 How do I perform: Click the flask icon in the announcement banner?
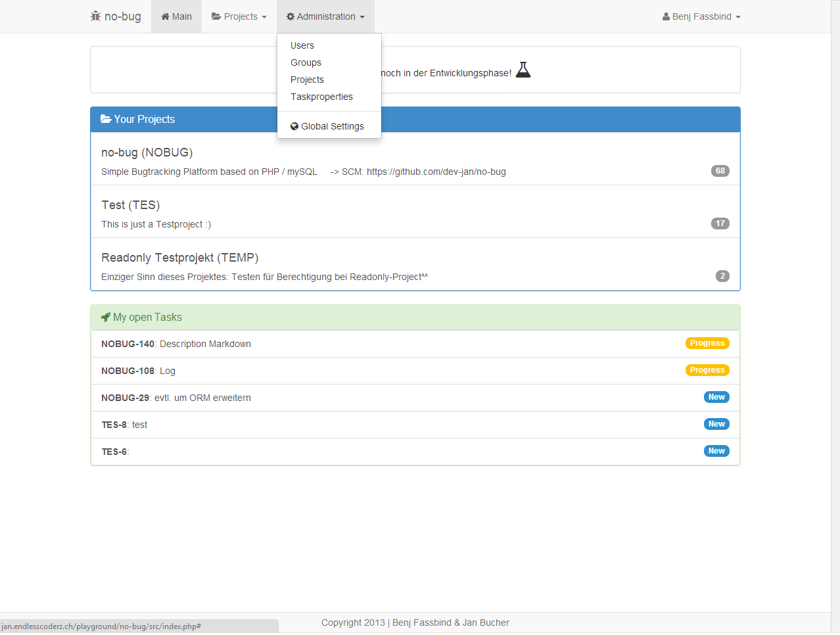click(x=523, y=70)
